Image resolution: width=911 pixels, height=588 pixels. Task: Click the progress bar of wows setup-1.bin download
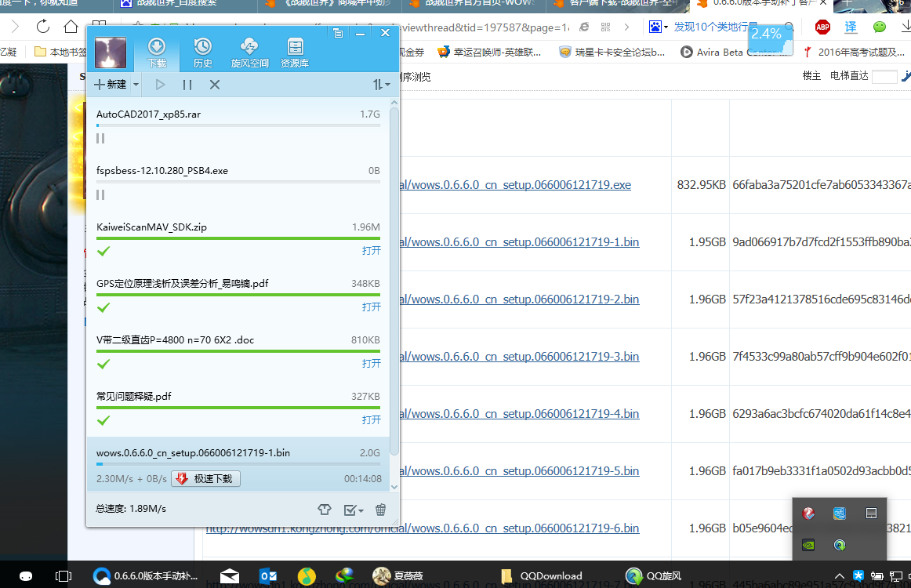point(238,463)
